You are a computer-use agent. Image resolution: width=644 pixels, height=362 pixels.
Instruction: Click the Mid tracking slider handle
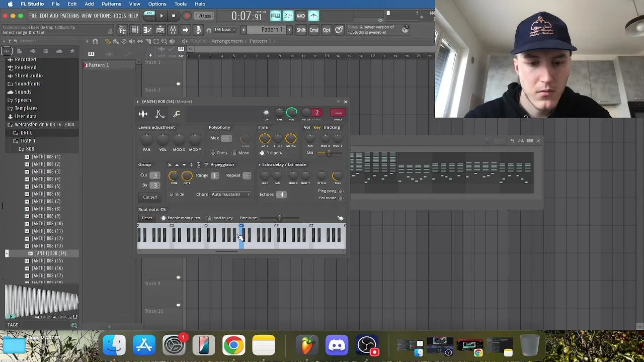point(329,153)
